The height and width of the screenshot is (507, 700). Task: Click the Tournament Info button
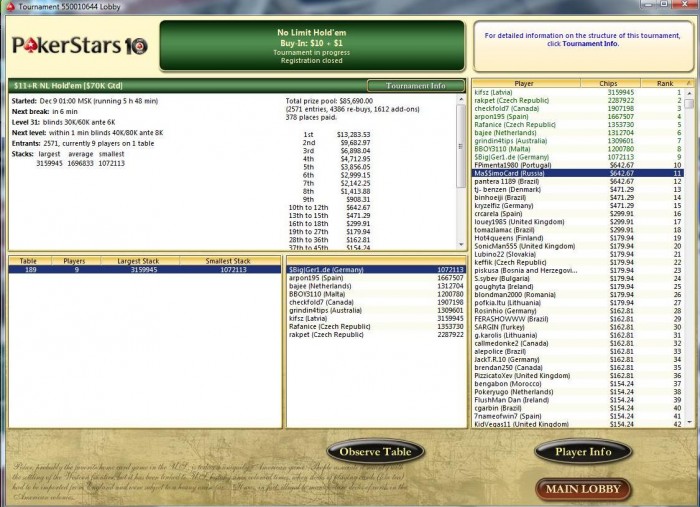point(416,86)
